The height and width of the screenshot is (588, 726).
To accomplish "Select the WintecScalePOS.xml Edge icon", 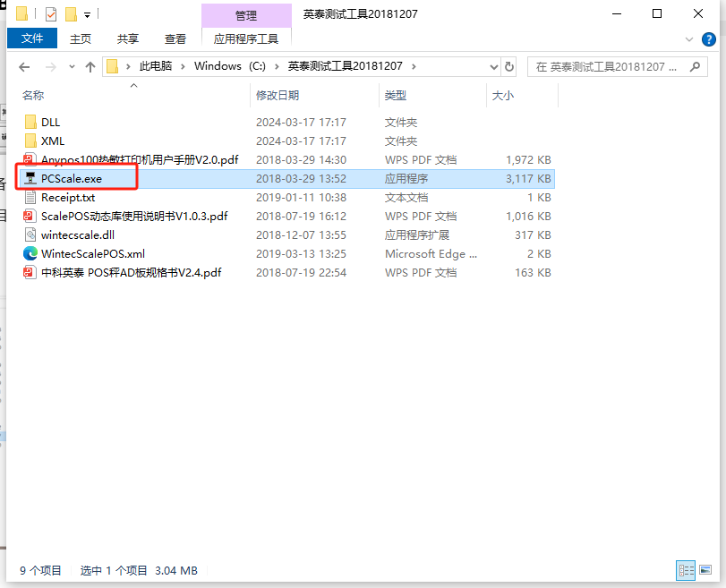I will click(x=30, y=253).
